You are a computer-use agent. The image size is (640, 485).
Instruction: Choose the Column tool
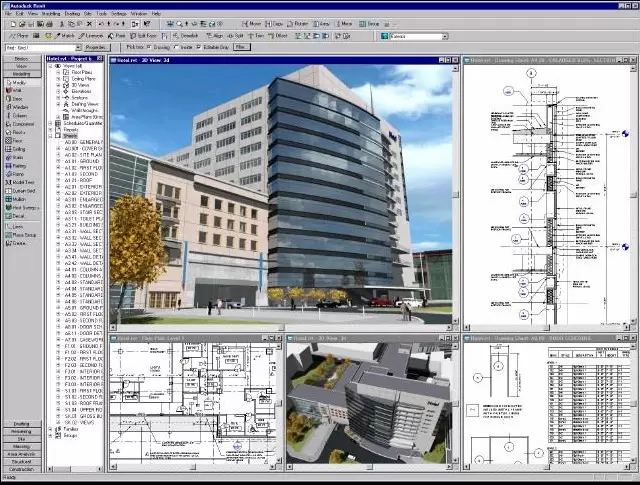pyautogui.click(x=20, y=117)
